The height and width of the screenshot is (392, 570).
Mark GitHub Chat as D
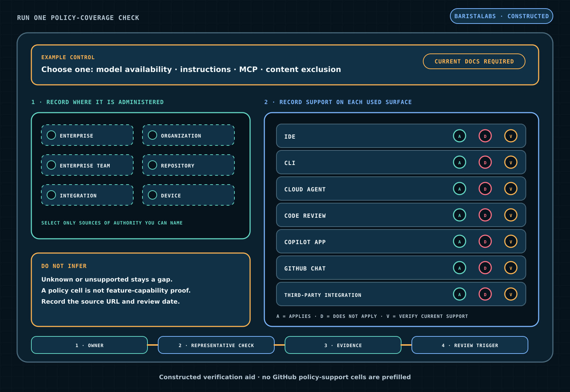pyautogui.click(x=485, y=268)
